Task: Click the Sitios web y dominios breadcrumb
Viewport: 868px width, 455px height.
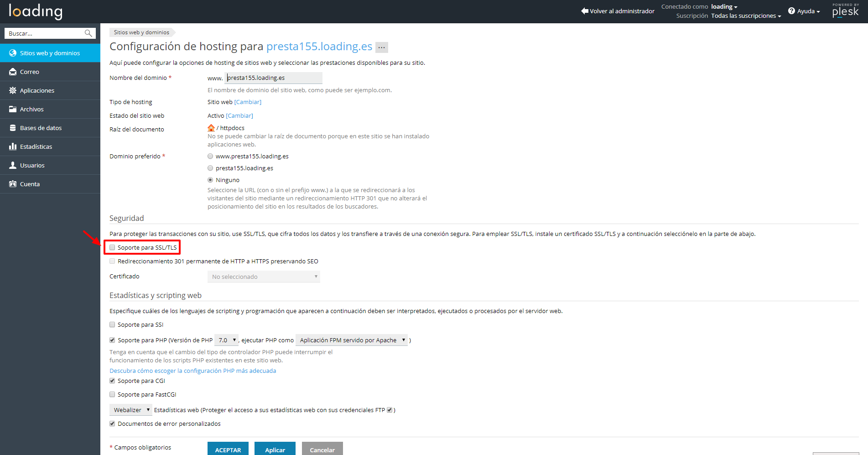Action: (141, 32)
